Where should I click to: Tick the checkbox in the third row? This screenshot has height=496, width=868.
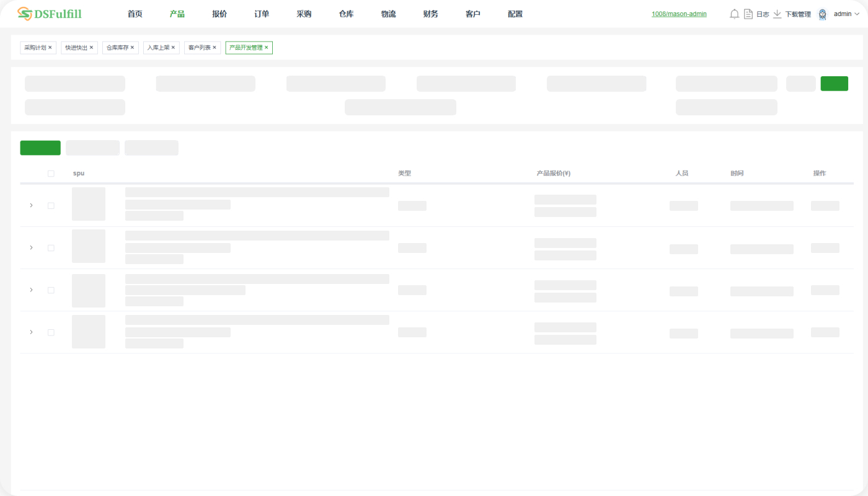click(x=51, y=290)
